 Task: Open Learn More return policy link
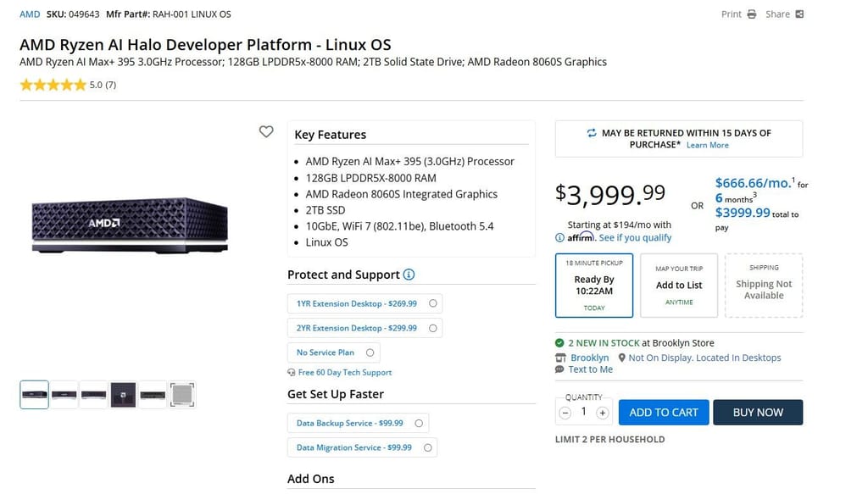(x=708, y=145)
